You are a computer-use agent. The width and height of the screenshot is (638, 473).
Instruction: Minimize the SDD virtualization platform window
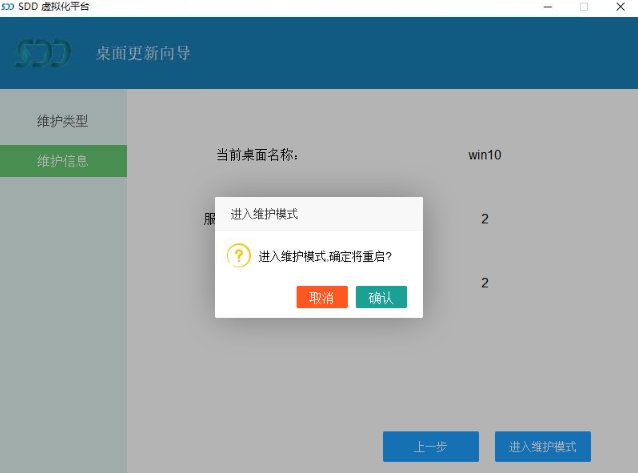pyautogui.click(x=548, y=7)
